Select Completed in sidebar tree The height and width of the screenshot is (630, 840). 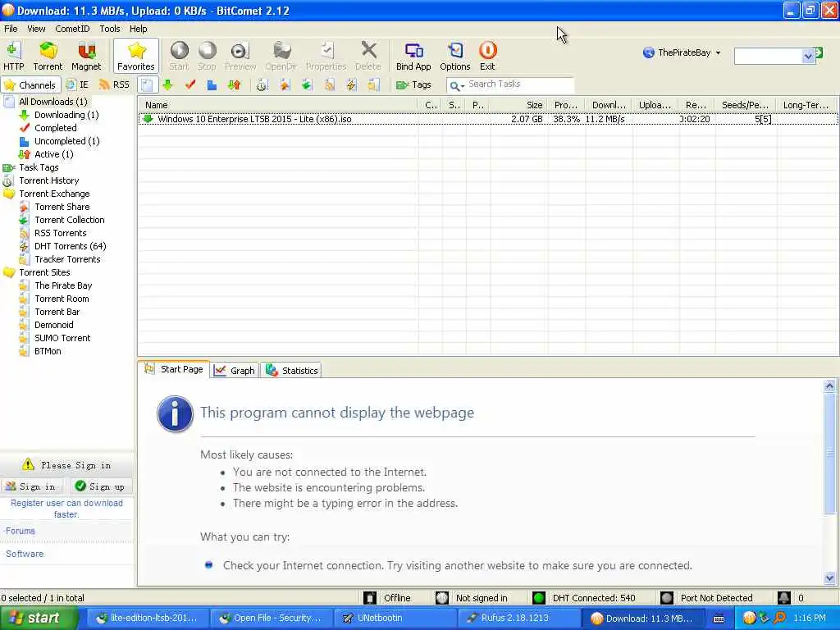tap(56, 128)
